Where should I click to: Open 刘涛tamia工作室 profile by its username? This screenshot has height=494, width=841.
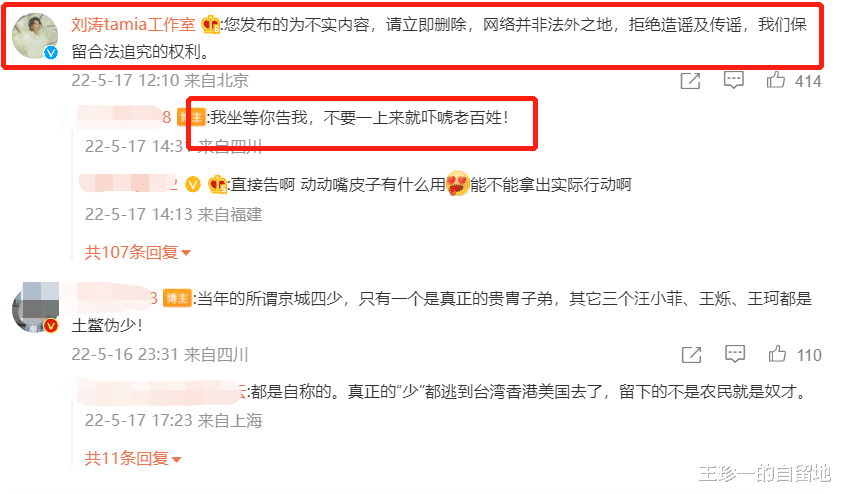click(133, 25)
